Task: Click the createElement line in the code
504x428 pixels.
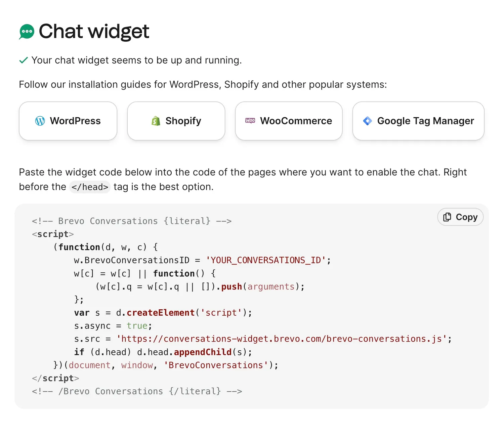Action: coord(163,313)
